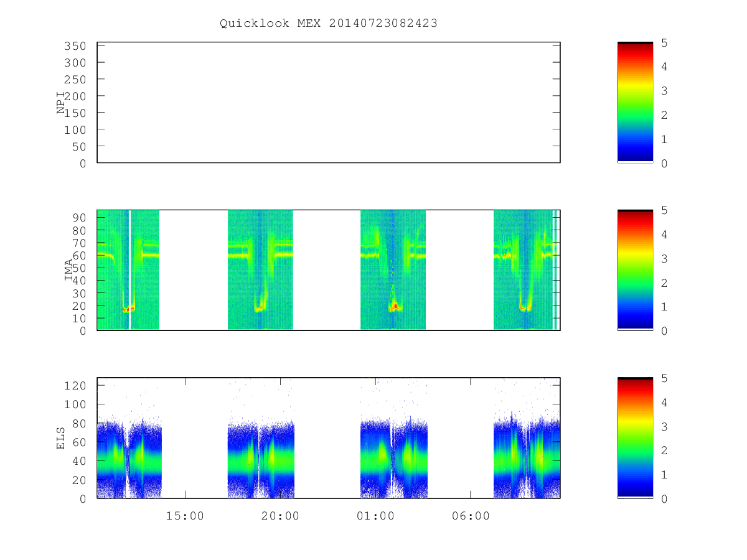The height and width of the screenshot is (560, 747).
Task: Click the 100 tick on ELS axis
Action: pos(75,404)
